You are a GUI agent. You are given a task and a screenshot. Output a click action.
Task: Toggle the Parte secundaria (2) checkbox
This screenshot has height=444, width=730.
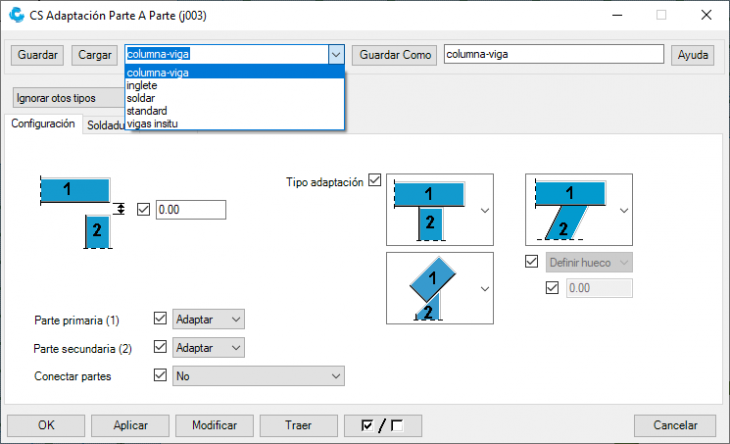point(160,347)
